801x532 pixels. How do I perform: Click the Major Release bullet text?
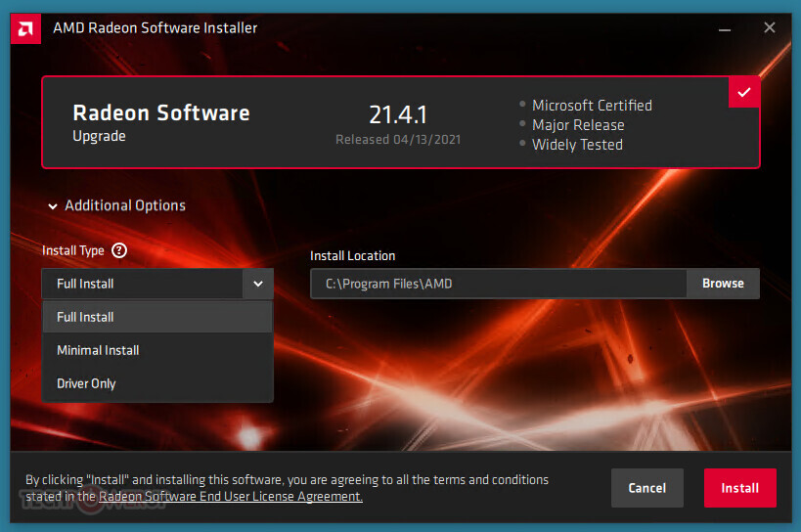point(578,125)
